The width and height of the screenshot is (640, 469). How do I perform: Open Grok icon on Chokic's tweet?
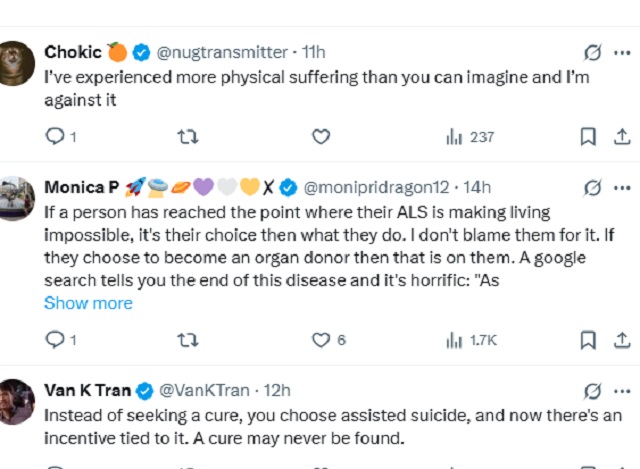591,51
